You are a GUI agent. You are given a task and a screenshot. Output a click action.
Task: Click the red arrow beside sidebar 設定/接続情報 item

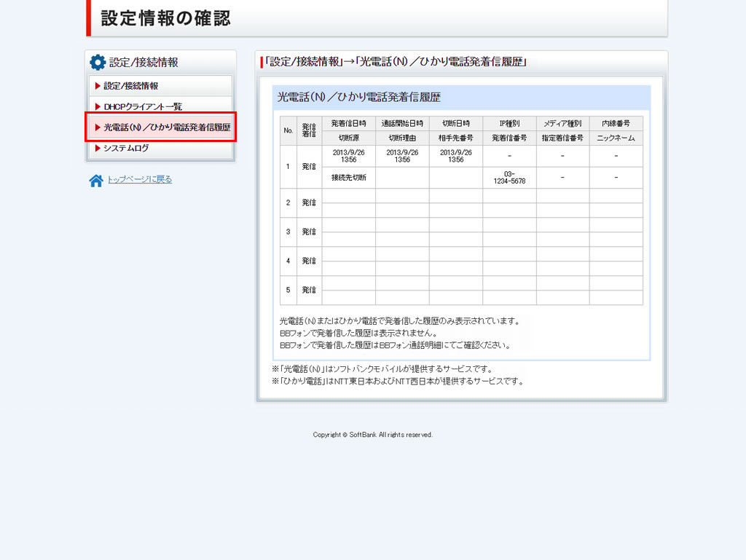click(x=98, y=86)
